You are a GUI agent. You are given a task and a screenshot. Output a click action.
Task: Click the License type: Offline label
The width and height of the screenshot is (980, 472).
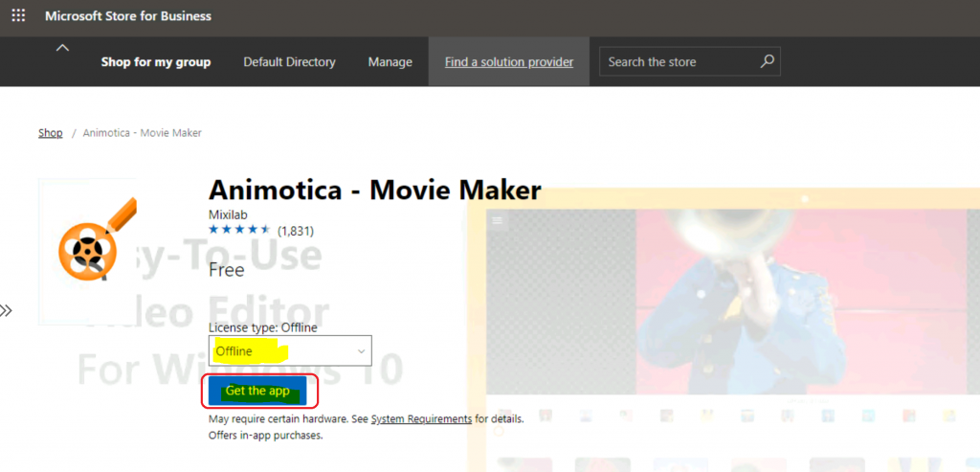(x=262, y=327)
